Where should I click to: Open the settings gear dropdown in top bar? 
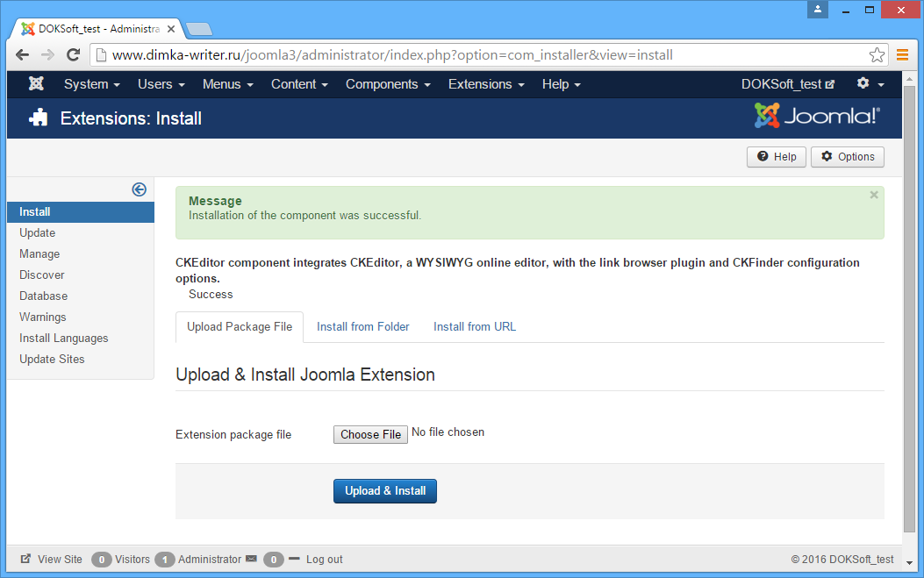870,84
